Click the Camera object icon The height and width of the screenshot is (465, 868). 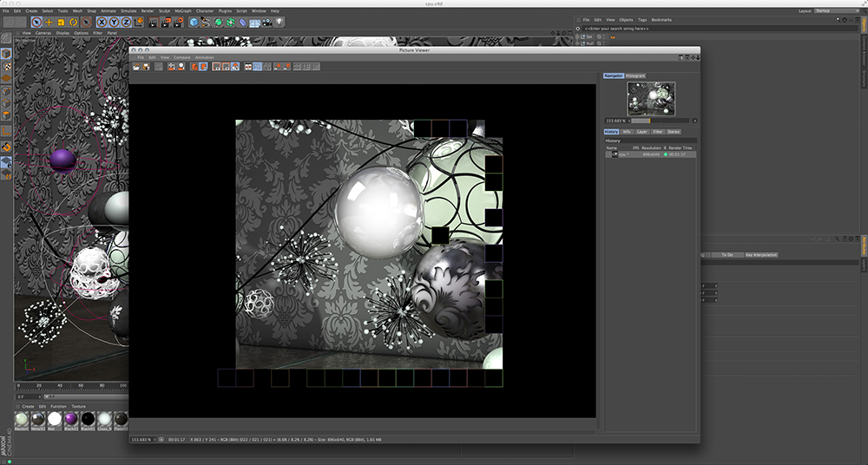tap(267, 21)
